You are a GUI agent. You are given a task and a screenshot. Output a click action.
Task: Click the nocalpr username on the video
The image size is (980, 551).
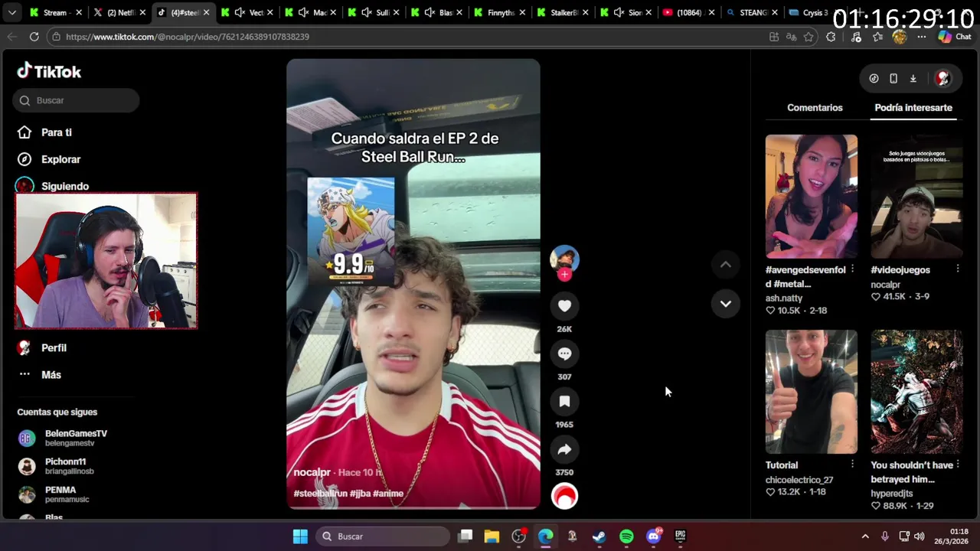312,472
